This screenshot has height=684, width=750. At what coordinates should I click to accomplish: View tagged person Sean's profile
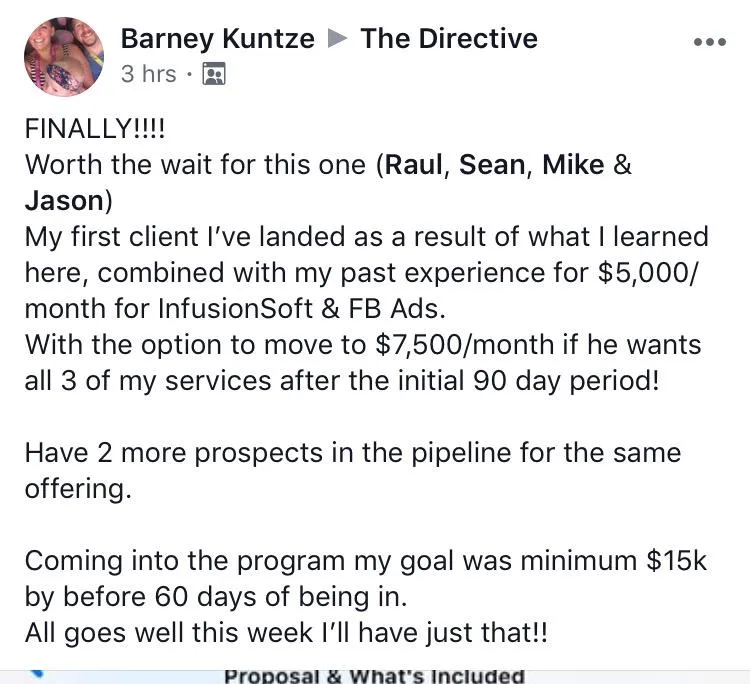[x=494, y=164]
